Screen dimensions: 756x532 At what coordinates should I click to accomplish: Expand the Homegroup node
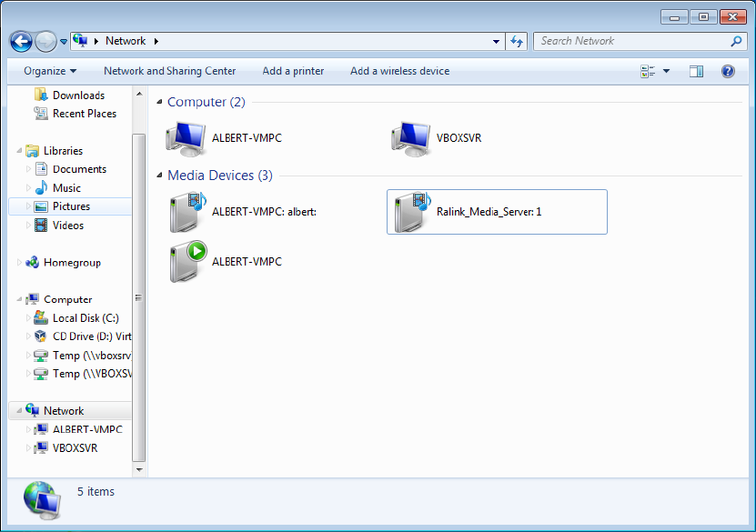pos(19,263)
